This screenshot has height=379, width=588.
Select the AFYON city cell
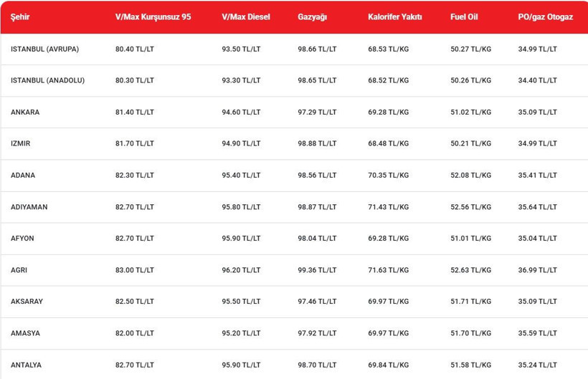coord(22,238)
